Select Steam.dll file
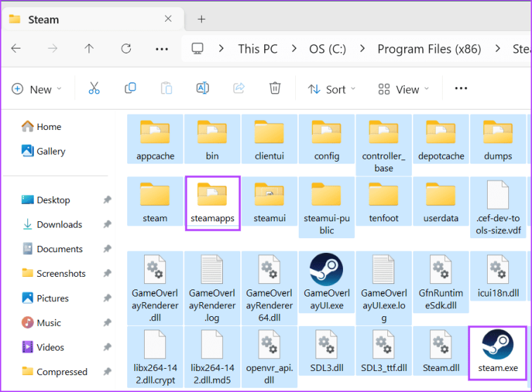Screen dimensions: 532x392 tap(441, 351)
